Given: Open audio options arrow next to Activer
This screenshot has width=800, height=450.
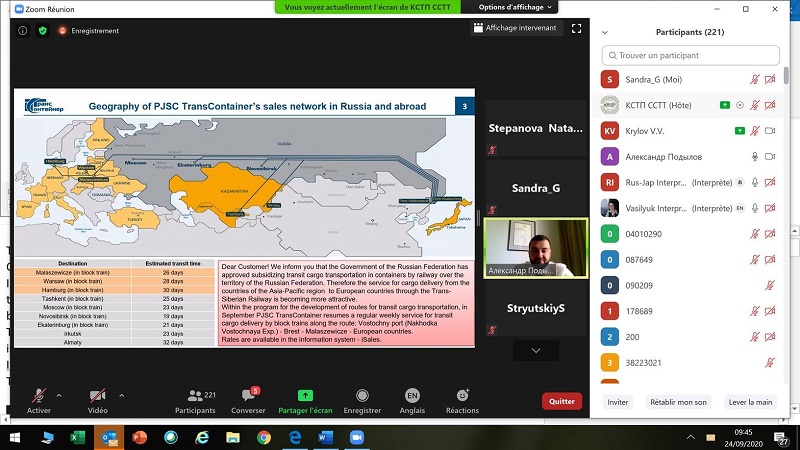Looking at the screenshot, I should coord(59,395).
